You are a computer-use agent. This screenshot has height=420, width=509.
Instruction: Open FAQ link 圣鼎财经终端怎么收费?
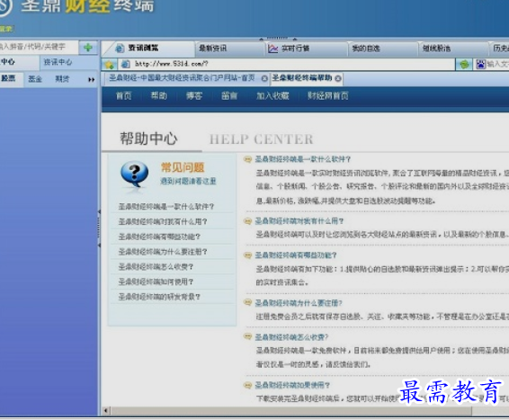pyautogui.click(x=156, y=267)
